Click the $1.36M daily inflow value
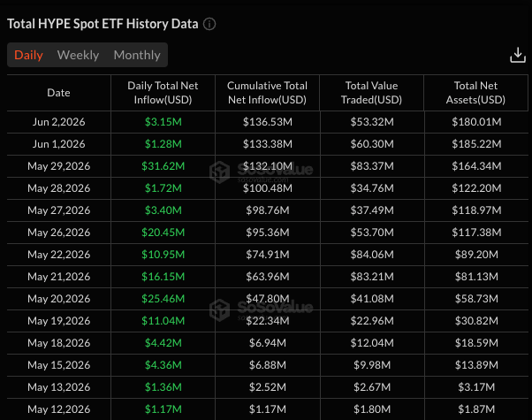This screenshot has height=420, width=532. click(163, 387)
